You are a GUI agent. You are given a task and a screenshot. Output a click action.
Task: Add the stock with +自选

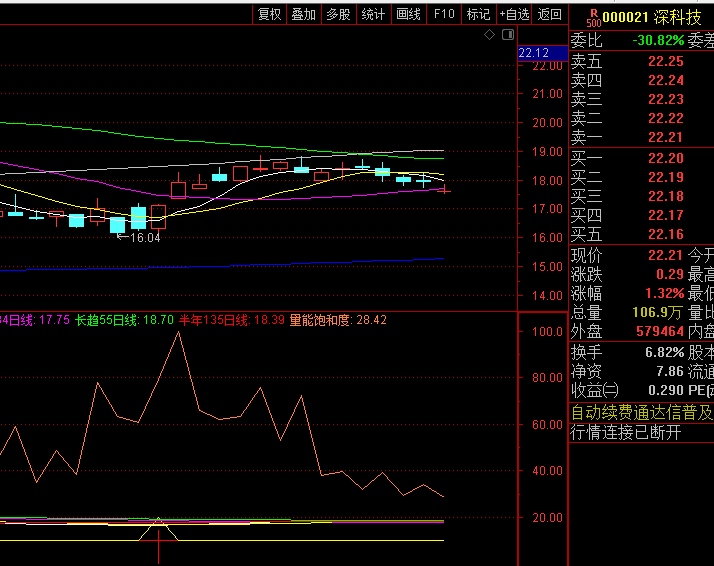(x=514, y=14)
